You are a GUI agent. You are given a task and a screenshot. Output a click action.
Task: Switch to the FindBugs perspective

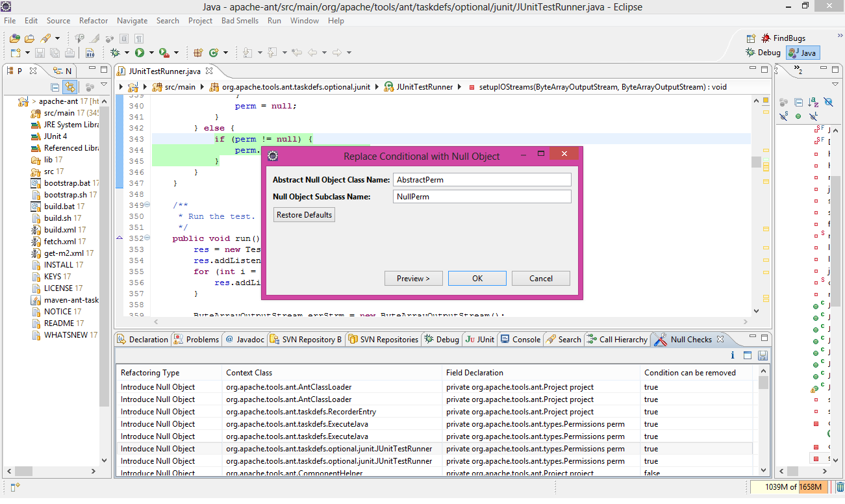tap(783, 38)
